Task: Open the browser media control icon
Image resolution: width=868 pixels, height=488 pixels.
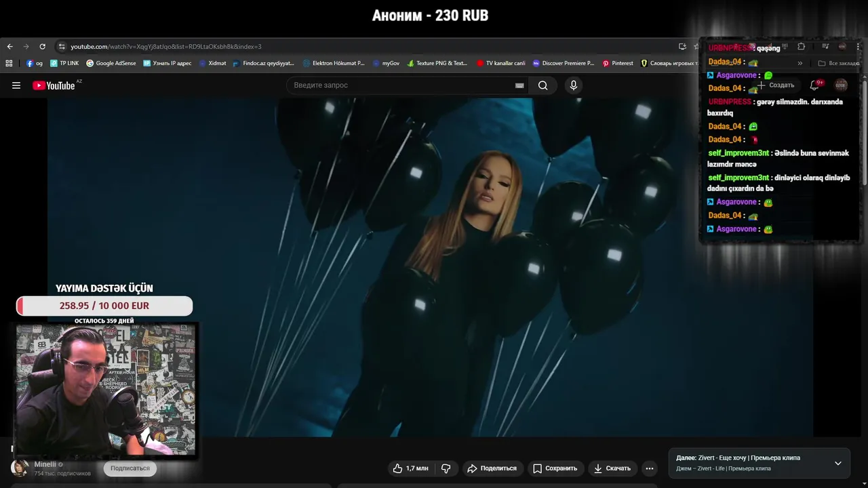Action: (x=825, y=47)
